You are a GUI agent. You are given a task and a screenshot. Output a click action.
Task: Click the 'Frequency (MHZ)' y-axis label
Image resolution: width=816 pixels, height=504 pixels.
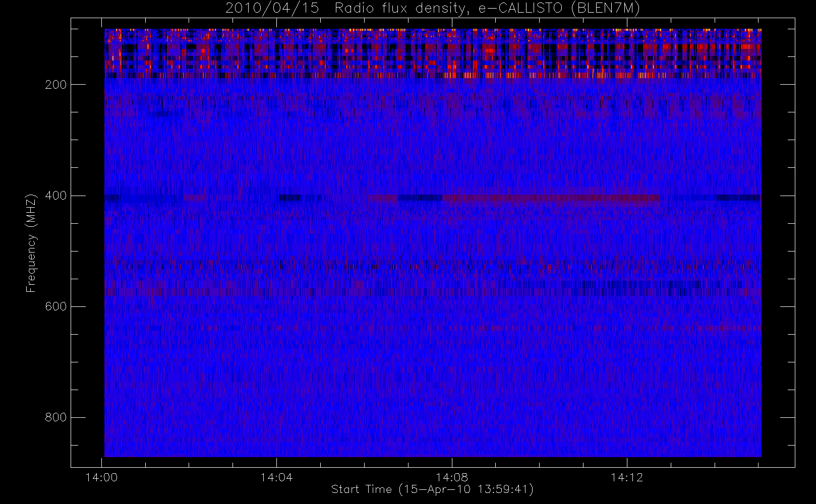[31, 243]
